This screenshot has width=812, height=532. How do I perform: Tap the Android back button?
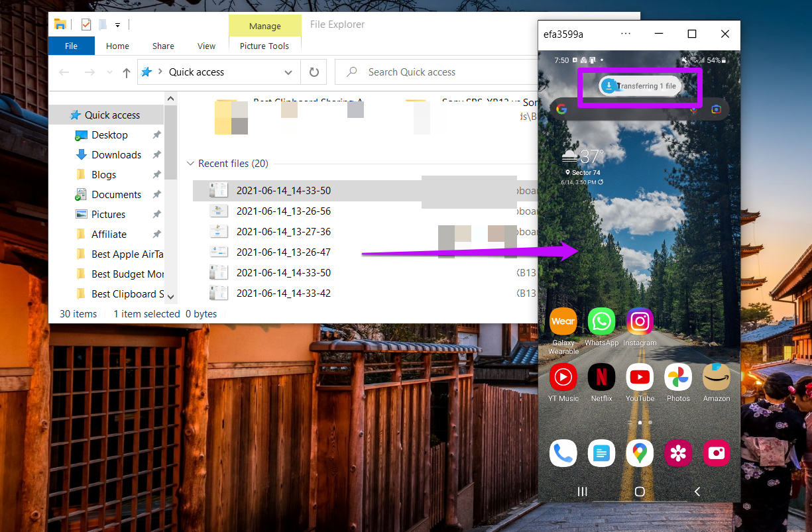697,492
